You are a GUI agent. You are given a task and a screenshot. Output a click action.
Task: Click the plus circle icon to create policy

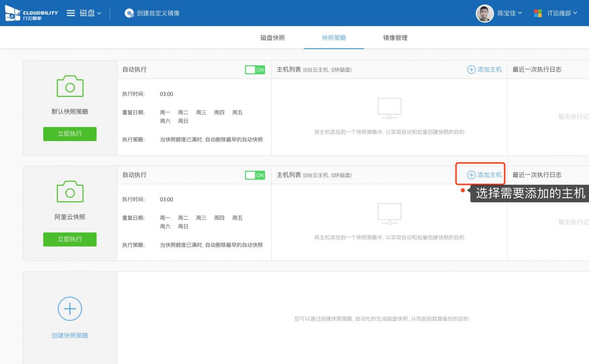(70, 309)
